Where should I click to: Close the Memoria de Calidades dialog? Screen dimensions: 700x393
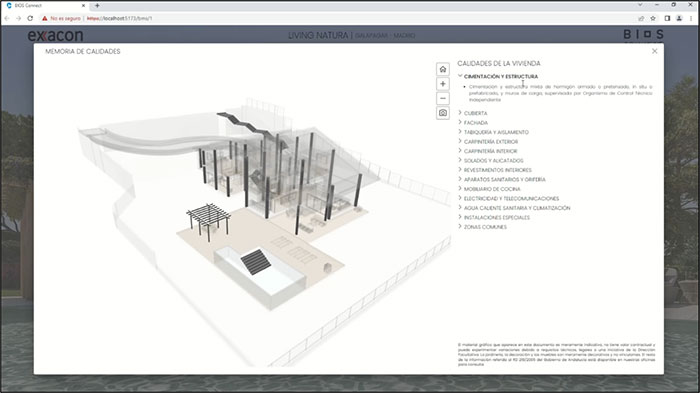pyautogui.click(x=654, y=51)
